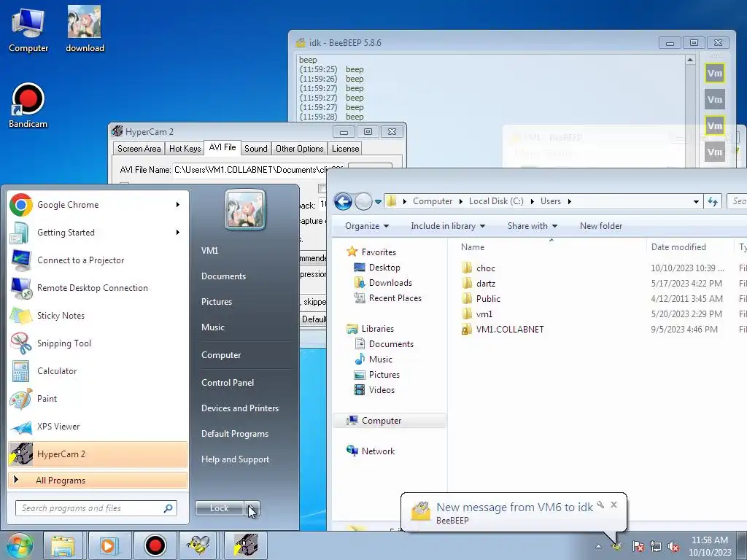Open Documents from Start menu right pane
747x560 pixels.
[x=223, y=276]
